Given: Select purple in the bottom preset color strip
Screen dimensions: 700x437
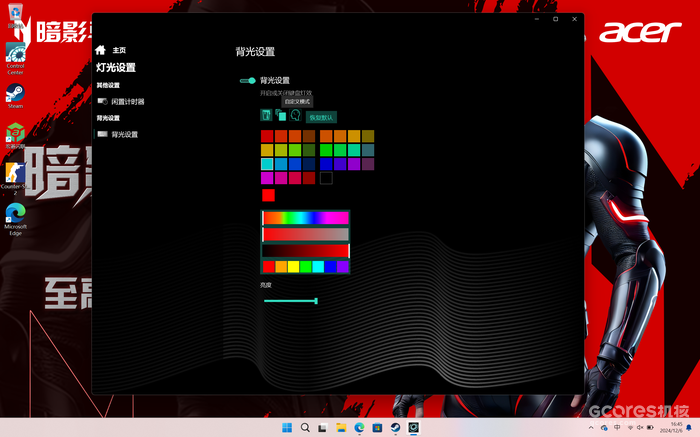Looking at the screenshot, I should click(x=342, y=267).
